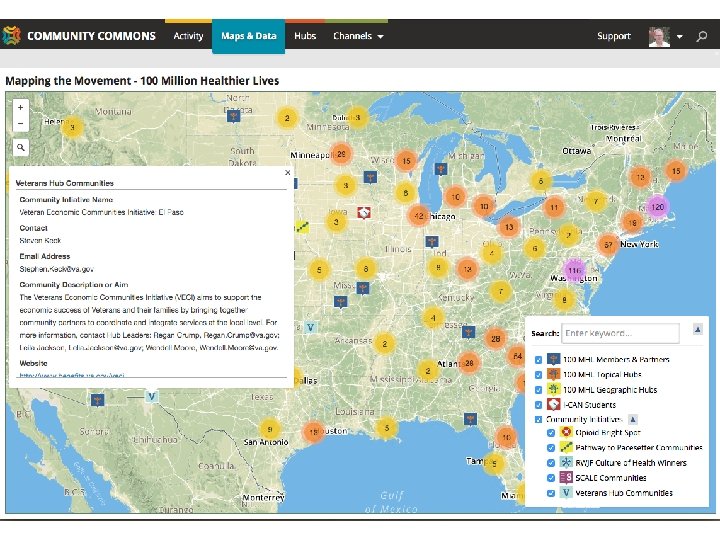Viewport: 720px width, 540px height.
Task: Open the site search magnifier icon
Action: 702,36
